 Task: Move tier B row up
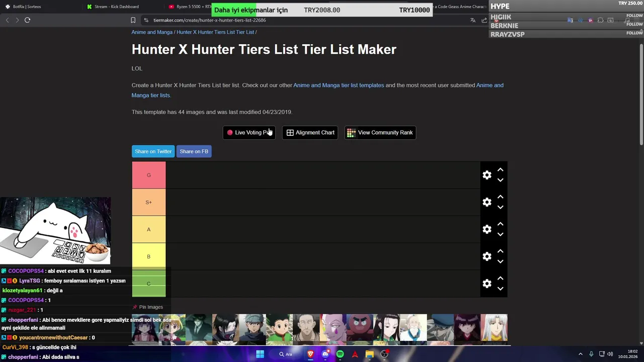coord(500,251)
